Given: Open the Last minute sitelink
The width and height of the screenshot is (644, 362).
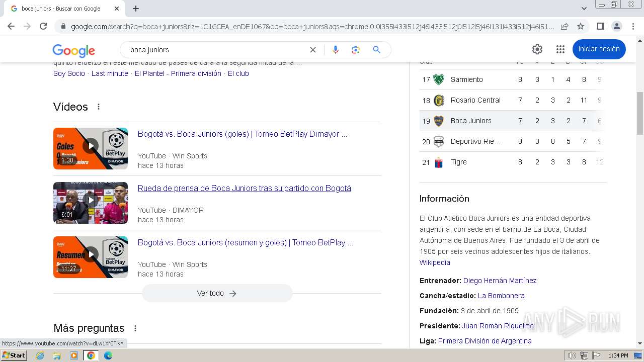Looking at the screenshot, I should coord(110,73).
